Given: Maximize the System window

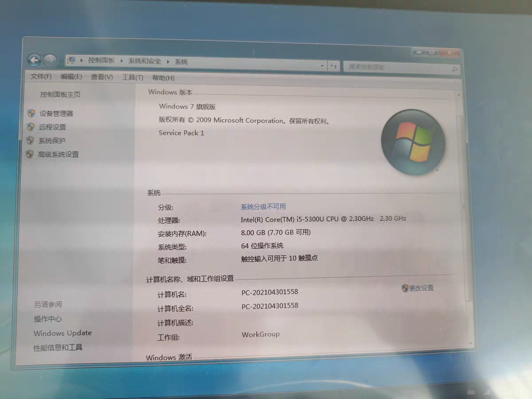Looking at the screenshot, I should [x=431, y=52].
